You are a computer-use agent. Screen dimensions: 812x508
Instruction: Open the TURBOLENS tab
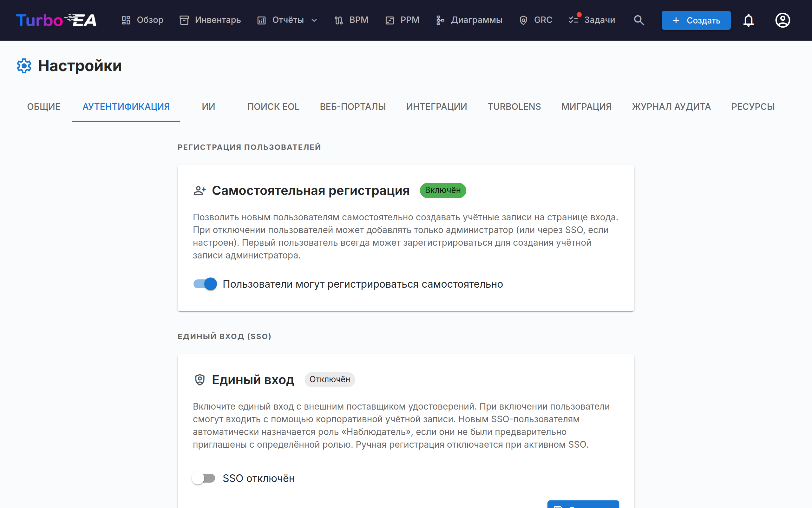pos(514,107)
